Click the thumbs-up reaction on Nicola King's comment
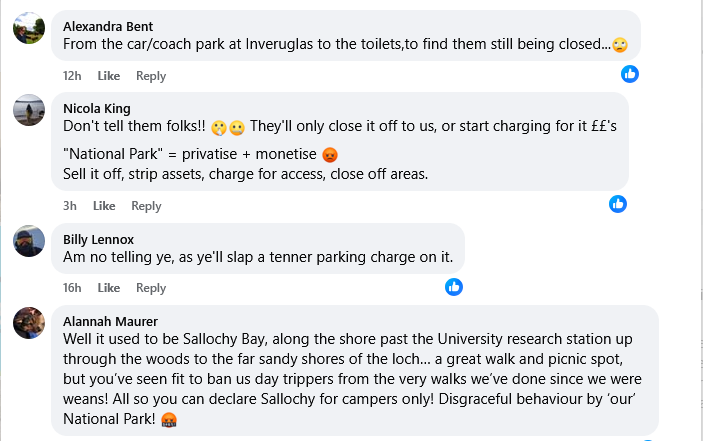 [617, 204]
